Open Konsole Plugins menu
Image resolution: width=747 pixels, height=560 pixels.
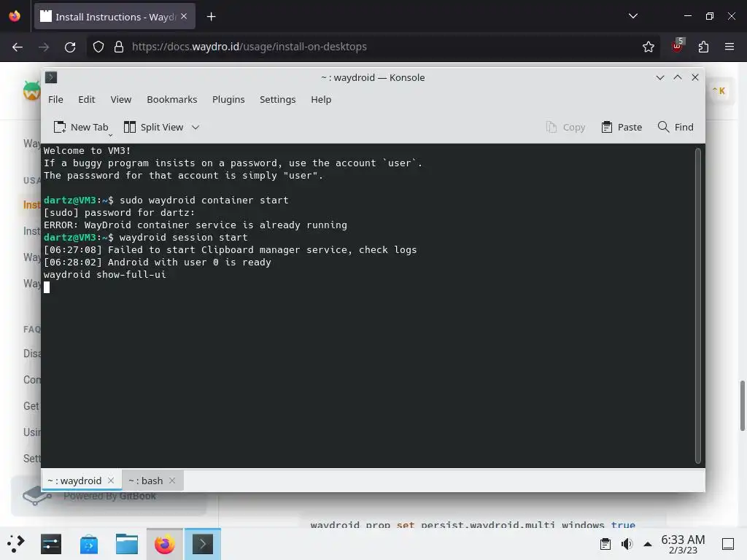pos(228,99)
